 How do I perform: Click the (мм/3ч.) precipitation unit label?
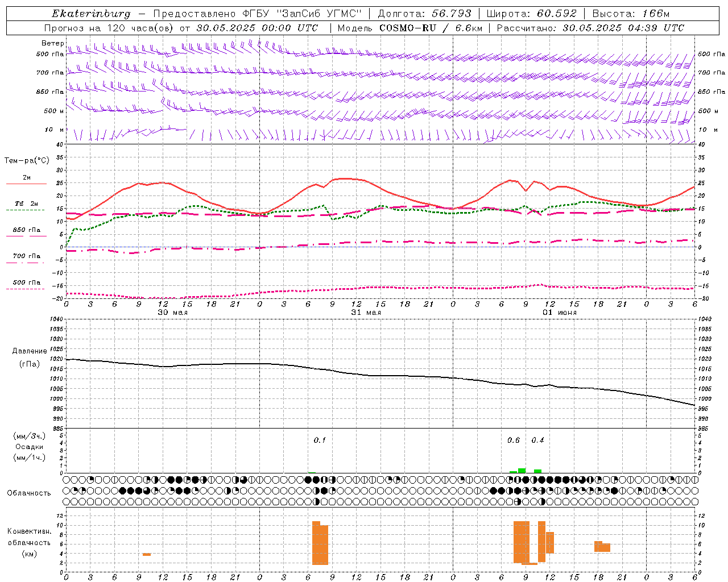pyautogui.click(x=29, y=436)
